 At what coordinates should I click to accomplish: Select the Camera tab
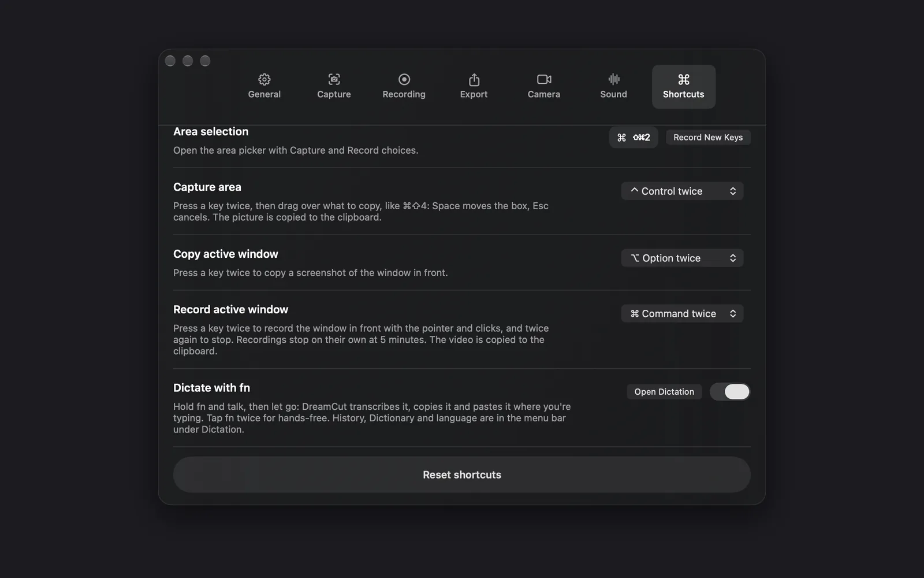click(543, 86)
